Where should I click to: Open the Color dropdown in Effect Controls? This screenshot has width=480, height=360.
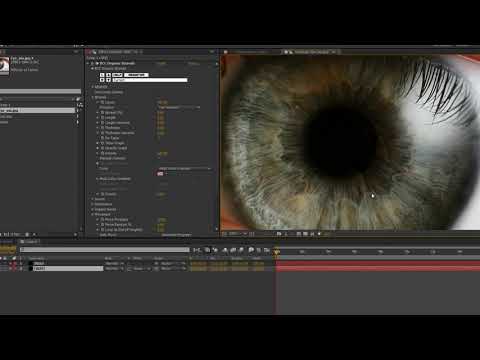click(x=184, y=169)
